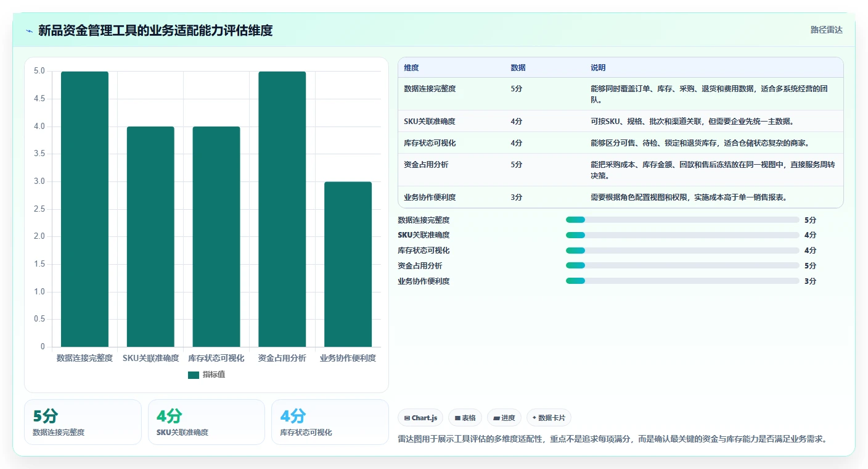This screenshot has height=469, width=868.
Task: Select the 表格 chip
Action: (x=465, y=418)
